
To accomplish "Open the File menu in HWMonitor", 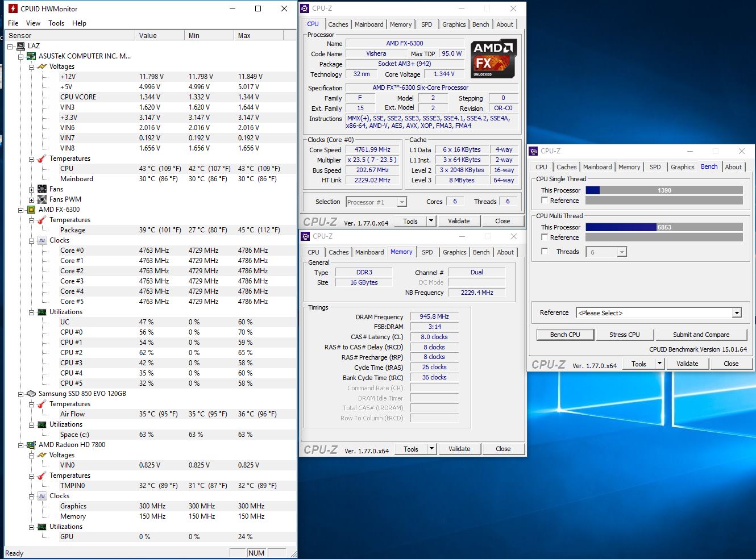I will [13, 23].
